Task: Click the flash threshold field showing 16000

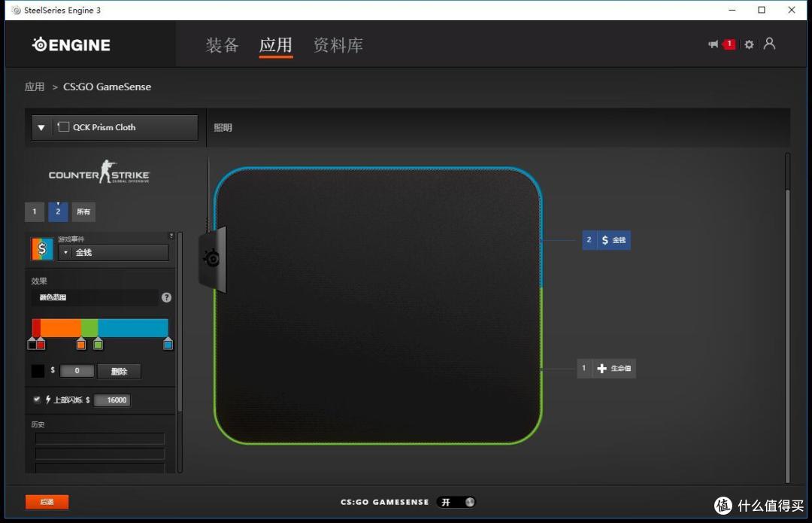Action: click(112, 400)
